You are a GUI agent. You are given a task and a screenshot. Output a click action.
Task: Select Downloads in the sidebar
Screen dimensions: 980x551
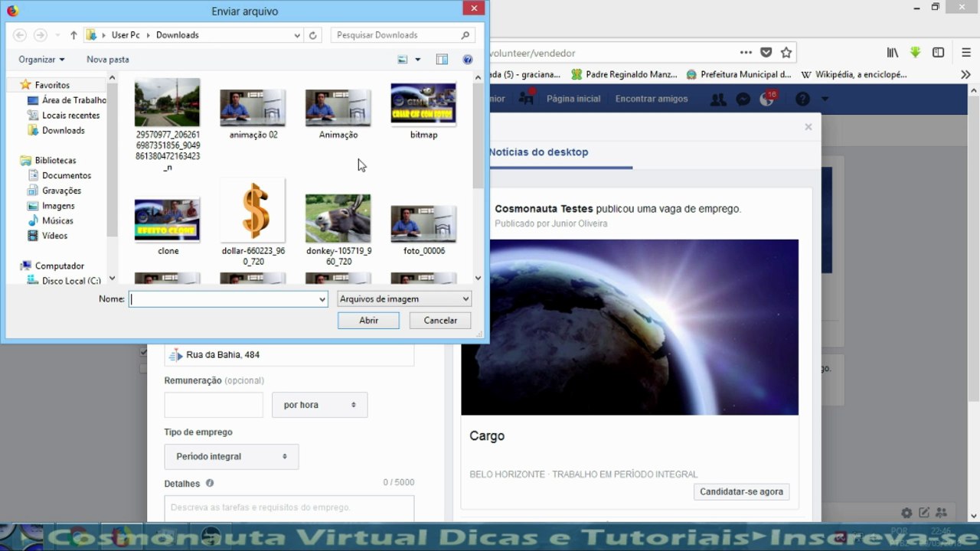pos(63,131)
